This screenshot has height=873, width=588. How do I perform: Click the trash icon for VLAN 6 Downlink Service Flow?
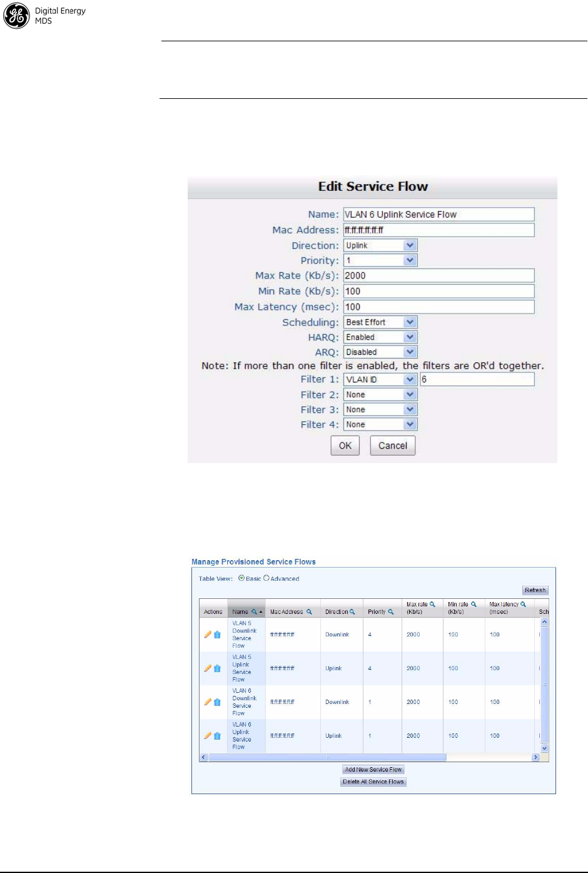point(217,702)
